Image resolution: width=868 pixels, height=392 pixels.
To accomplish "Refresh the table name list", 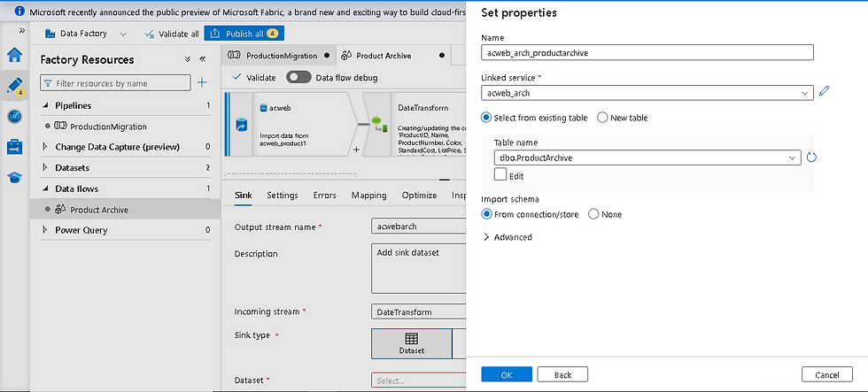I will pyautogui.click(x=810, y=158).
